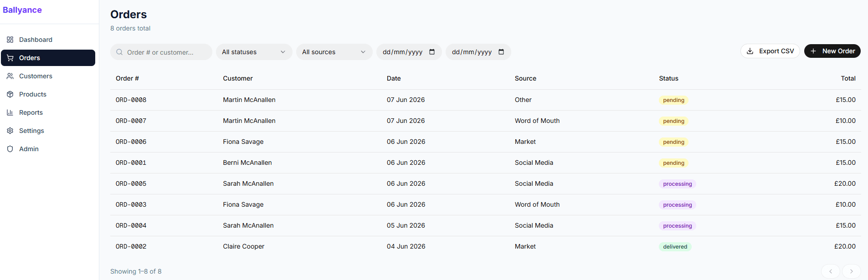Click the Status column header

668,78
